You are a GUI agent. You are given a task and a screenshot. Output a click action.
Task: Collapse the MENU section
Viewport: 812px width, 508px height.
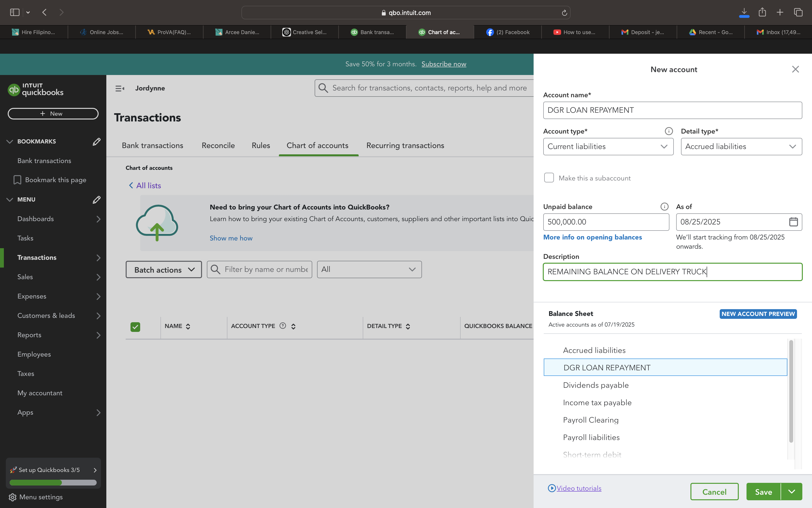click(x=10, y=200)
